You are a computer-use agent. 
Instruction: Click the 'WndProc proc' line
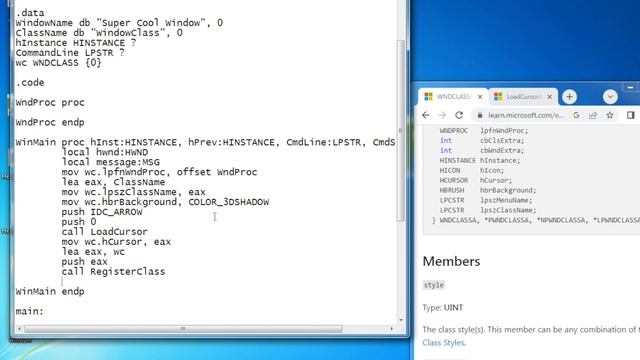[x=50, y=102]
